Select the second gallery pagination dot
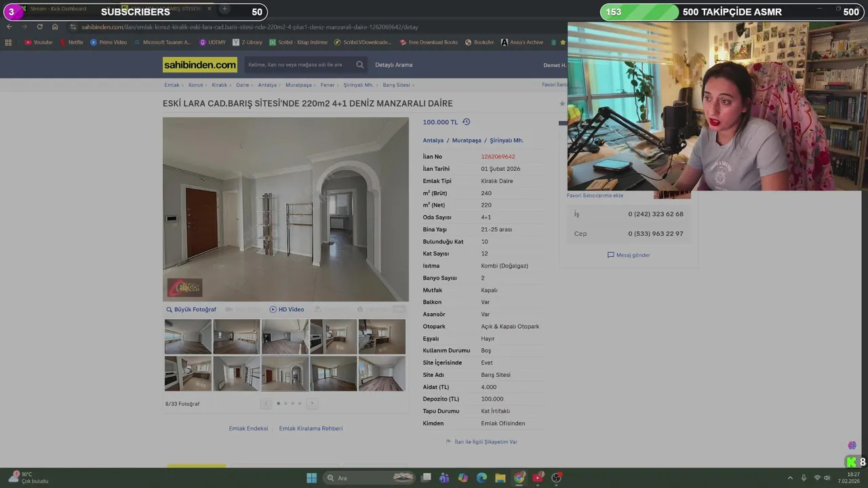868x488 pixels. pos(285,403)
